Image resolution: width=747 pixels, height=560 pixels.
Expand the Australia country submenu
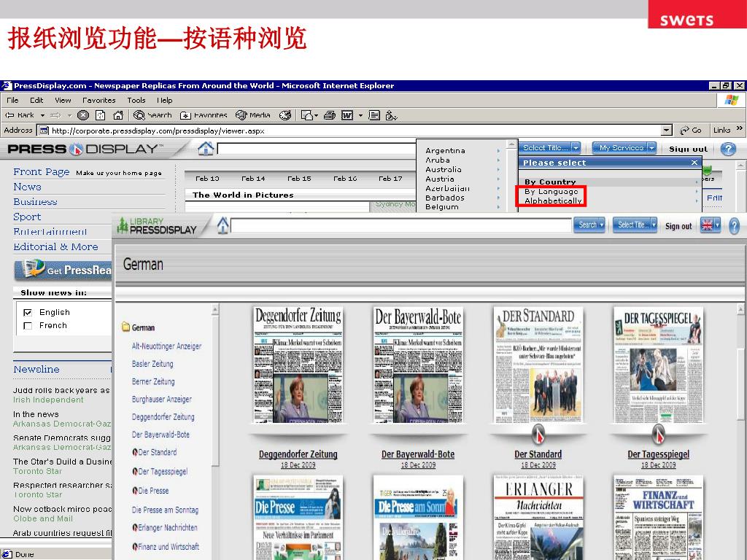tap(498, 169)
